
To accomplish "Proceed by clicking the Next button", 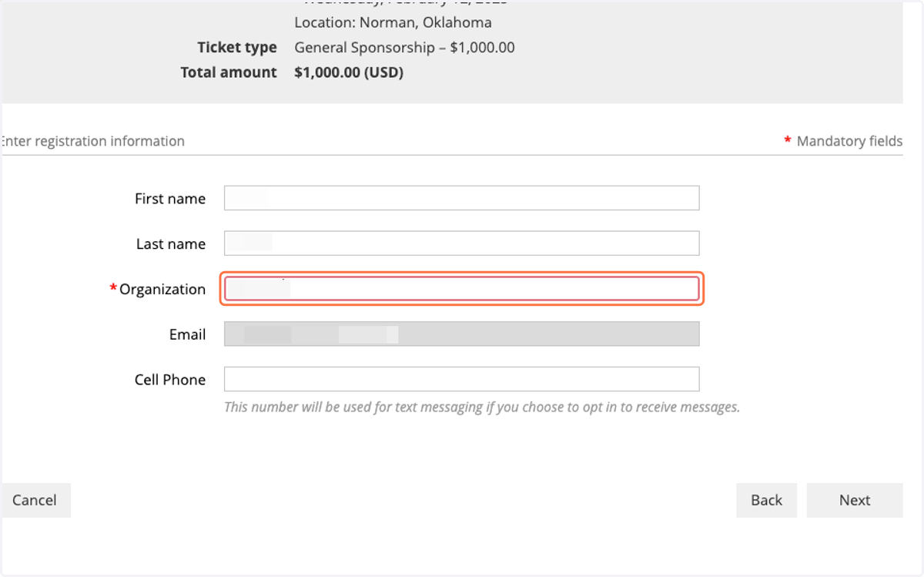I will [855, 500].
